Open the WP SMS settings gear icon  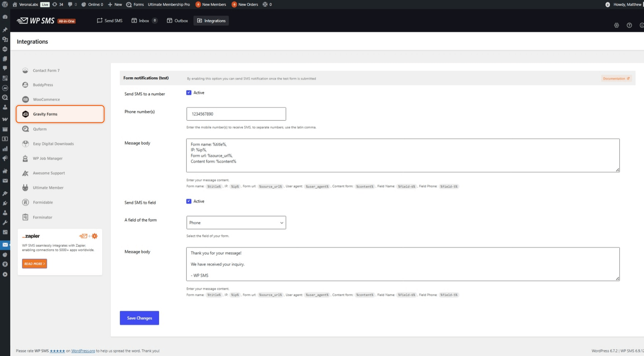pyautogui.click(x=617, y=25)
